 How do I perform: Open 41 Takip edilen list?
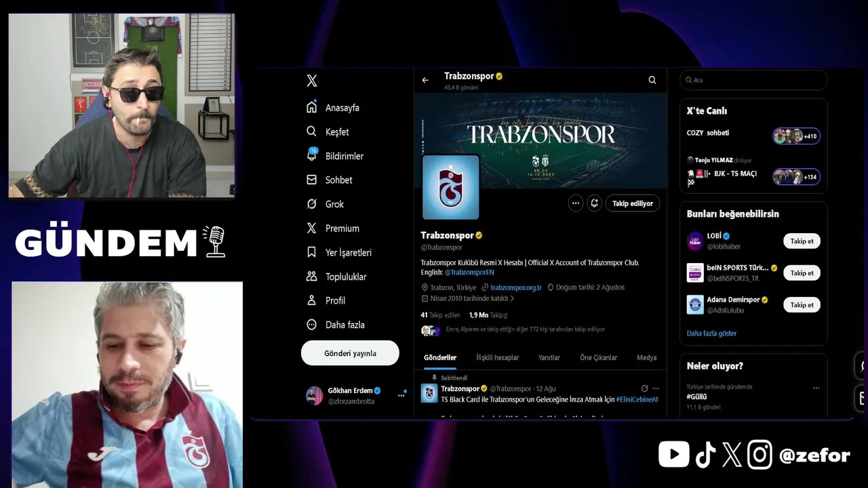coord(440,315)
